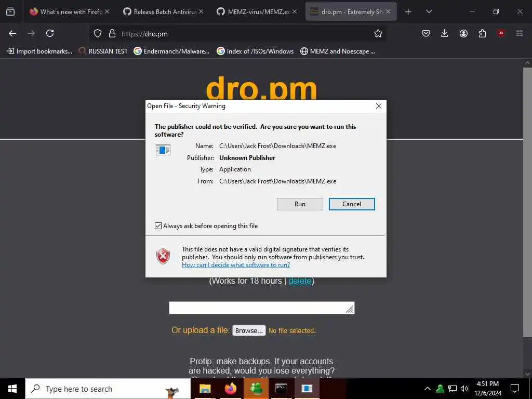Open the Firefox downloads panel

(x=445, y=33)
